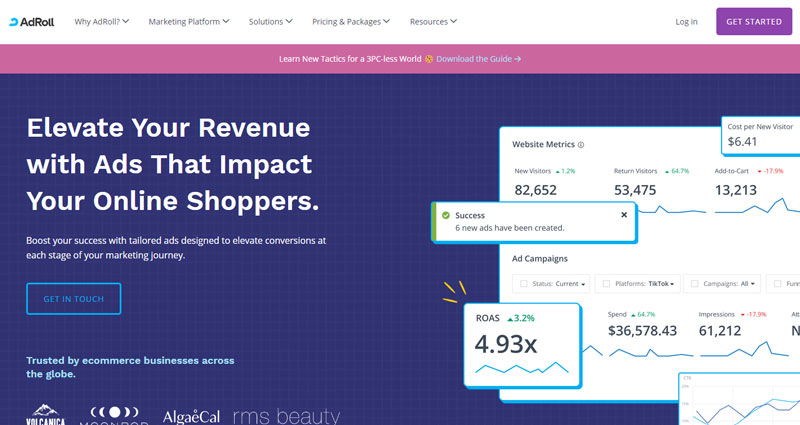Open the Pricing & Packages menu

coord(351,21)
